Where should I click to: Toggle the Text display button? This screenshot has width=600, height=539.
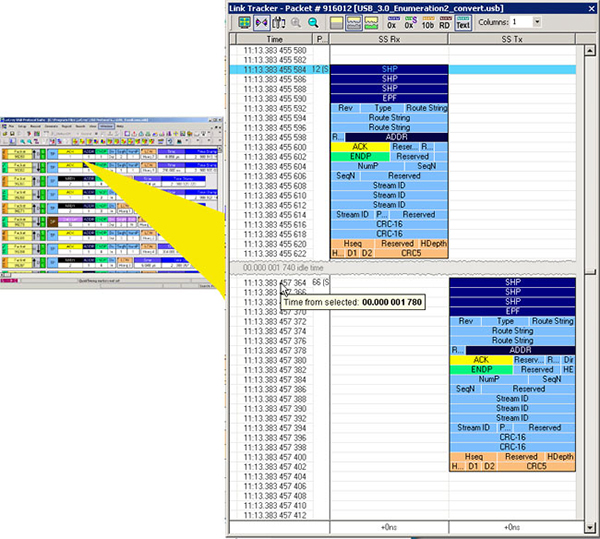(x=464, y=22)
